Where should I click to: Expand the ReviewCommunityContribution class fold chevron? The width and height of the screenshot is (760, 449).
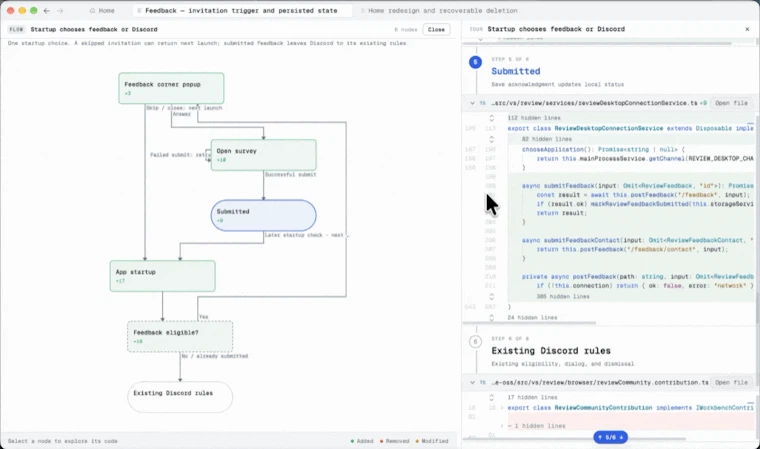(x=502, y=408)
